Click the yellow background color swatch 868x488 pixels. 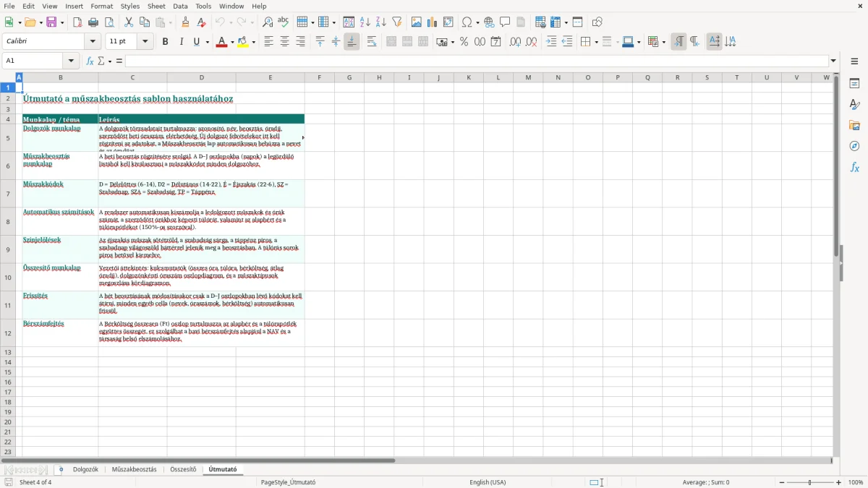(x=243, y=42)
